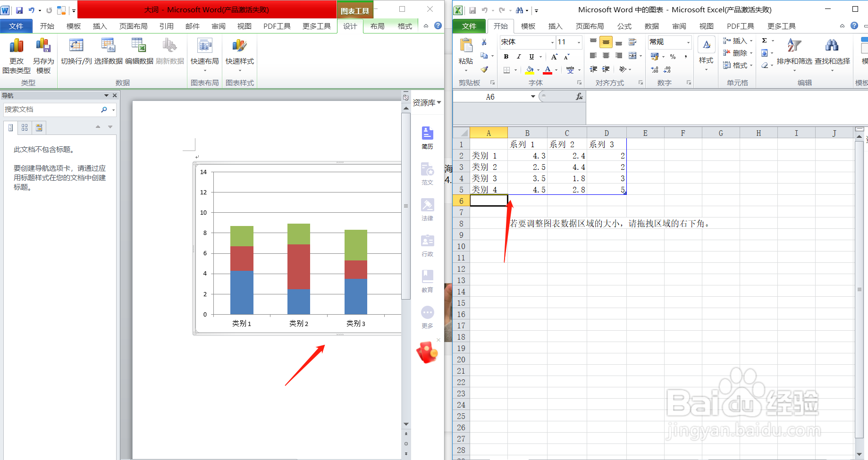
Task: Click the font color red swatch button
Action: tap(548, 70)
